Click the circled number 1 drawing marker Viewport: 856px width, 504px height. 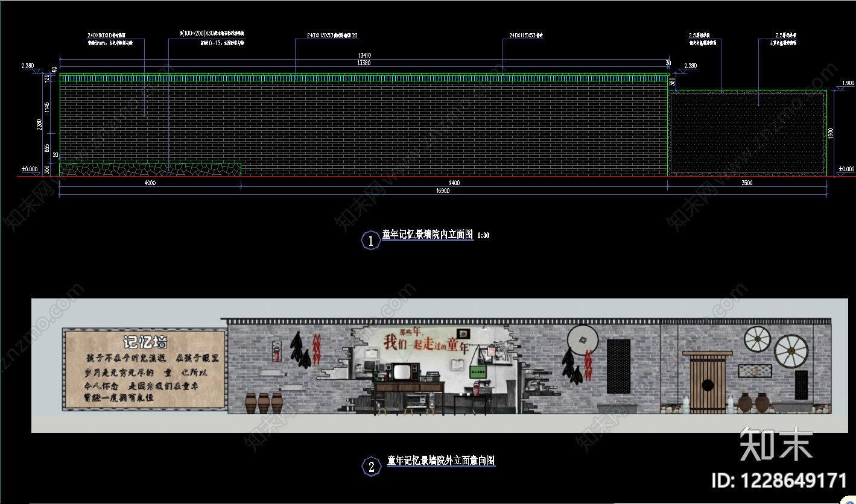pos(370,241)
